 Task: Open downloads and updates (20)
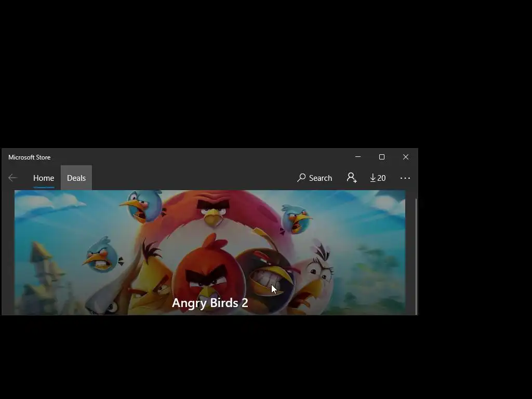(378, 178)
